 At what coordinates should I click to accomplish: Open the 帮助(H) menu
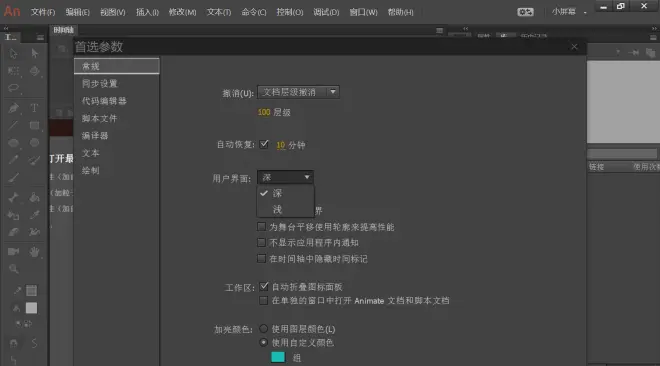click(x=400, y=12)
